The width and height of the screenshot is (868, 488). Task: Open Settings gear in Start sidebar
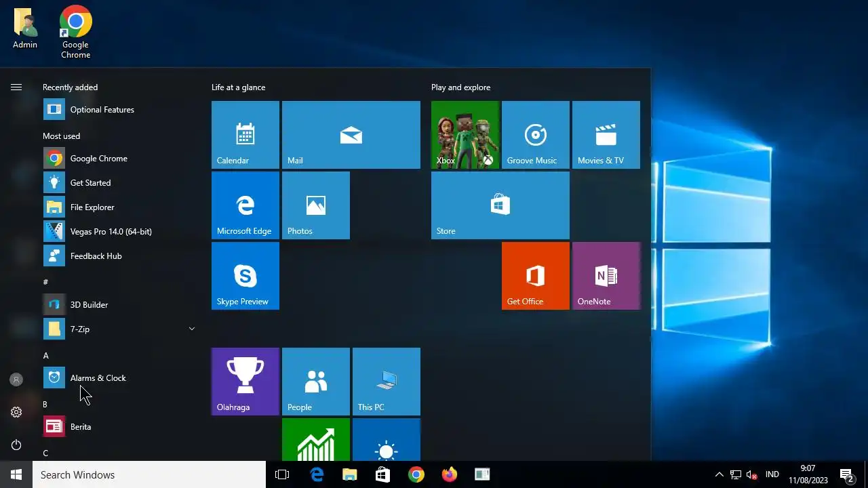pos(16,412)
